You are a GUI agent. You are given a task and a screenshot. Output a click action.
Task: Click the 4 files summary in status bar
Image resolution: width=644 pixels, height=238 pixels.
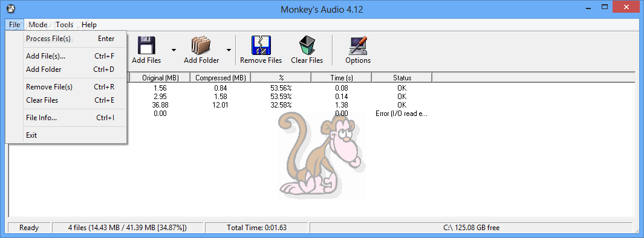pos(128,228)
